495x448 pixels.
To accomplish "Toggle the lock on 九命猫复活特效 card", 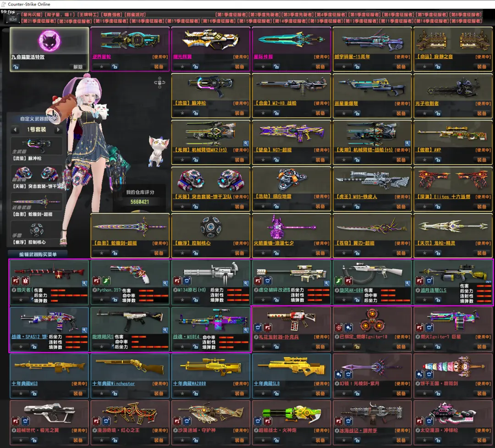I will click(x=16, y=66).
